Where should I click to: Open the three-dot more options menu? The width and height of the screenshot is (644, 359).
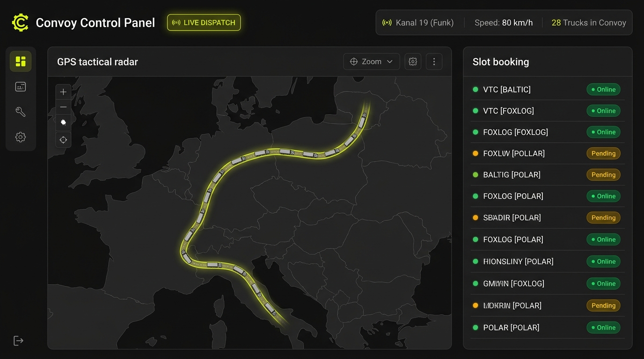[434, 62]
